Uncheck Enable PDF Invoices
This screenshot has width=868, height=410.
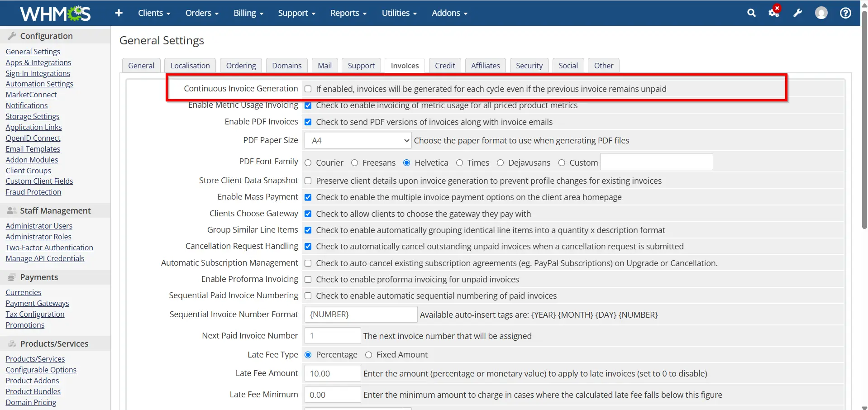click(308, 122)
